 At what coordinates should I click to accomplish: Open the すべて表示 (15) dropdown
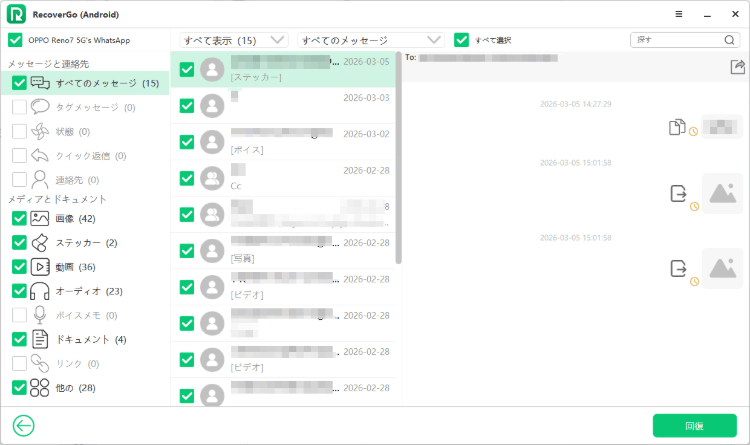[x=234, y=40]
